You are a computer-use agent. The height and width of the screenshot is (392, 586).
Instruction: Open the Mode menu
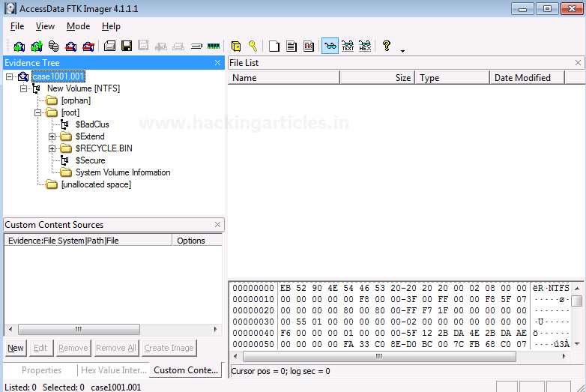pyautogui.click(x=79, y=26)
